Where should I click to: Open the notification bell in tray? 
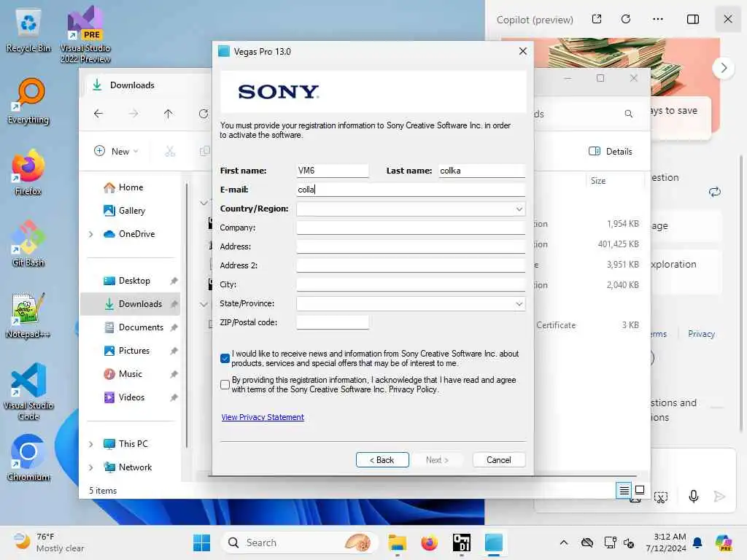pyautogui.click(x=697, y=542)
